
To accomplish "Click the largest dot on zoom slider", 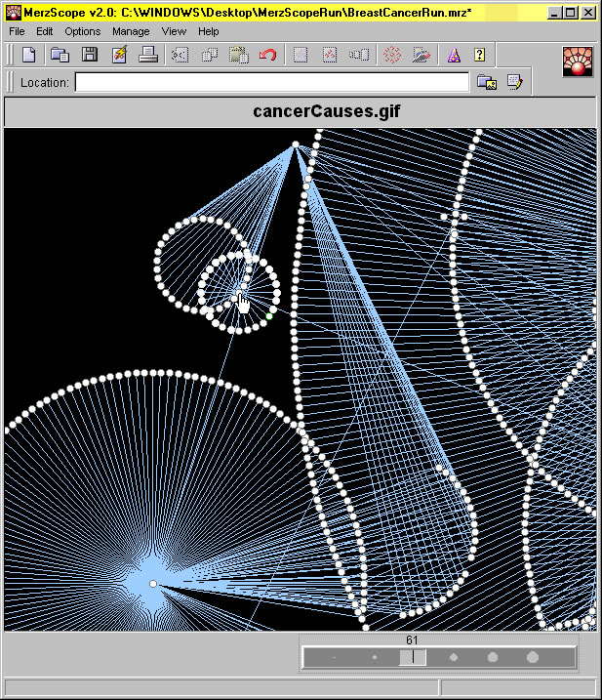I will pos(533,658).
